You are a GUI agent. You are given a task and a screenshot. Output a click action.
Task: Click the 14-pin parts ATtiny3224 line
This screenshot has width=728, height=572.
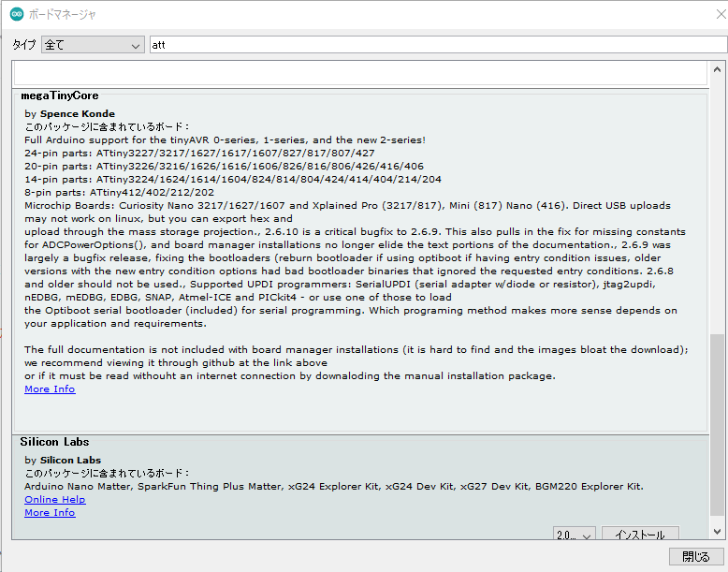[x=233, y=180]
